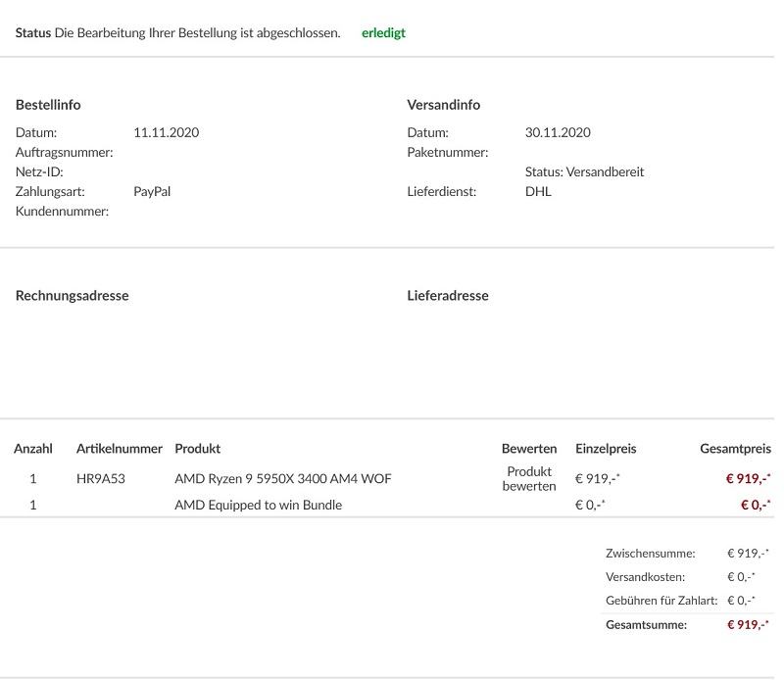Click the "Lieferadresse" heading

pos(447,296)
